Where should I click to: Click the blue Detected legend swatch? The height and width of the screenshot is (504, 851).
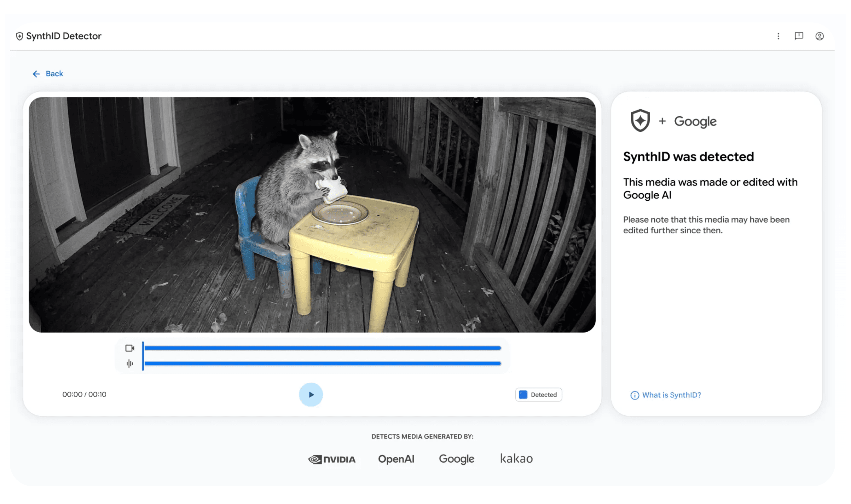(523, 395)
